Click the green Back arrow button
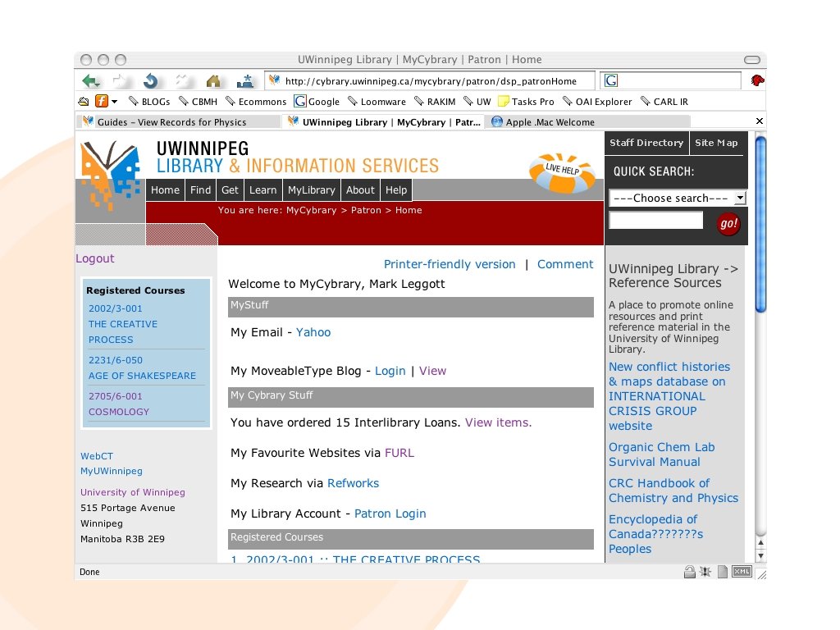This screenshot has width=840, height=630. pyautogui.click(x=90, y=81)
